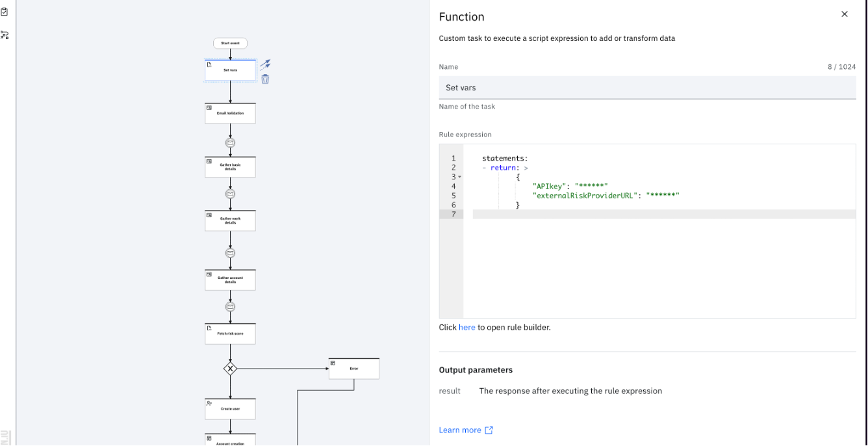Click the Error task node
868x446 pixels.
(x=354, y=369)
